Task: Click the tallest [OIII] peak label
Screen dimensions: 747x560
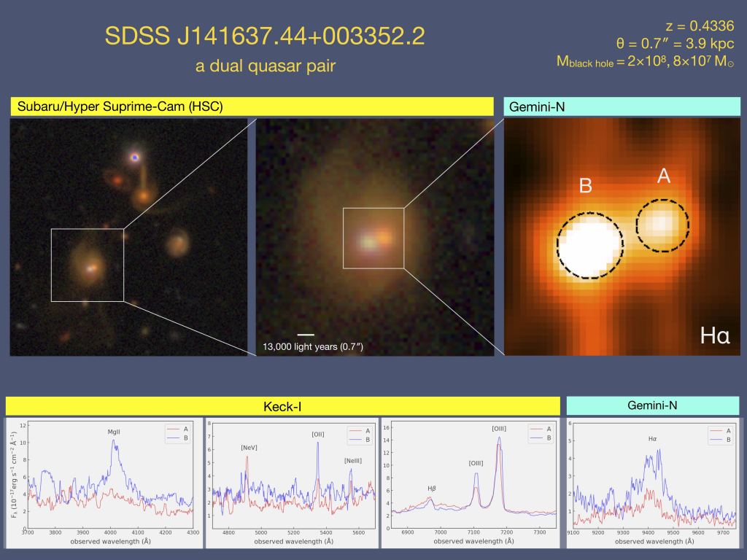Action: click(x=500, y=429)
